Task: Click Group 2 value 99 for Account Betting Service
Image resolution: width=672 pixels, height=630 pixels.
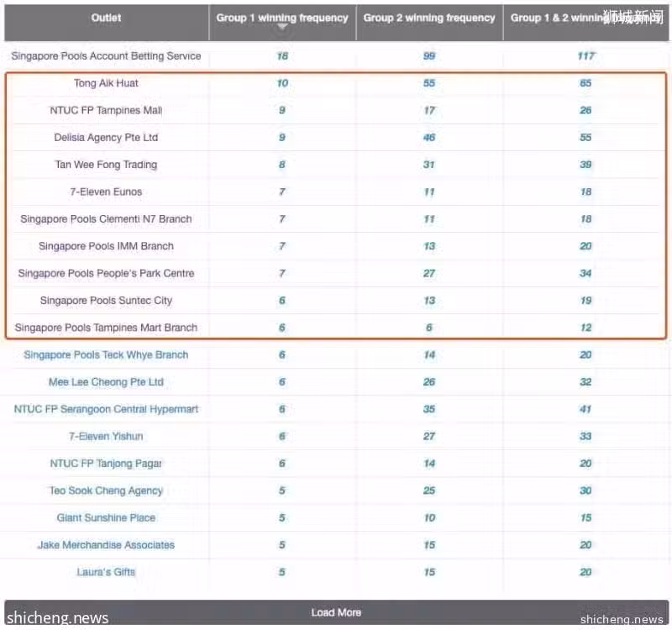Action: pos(429,56)
